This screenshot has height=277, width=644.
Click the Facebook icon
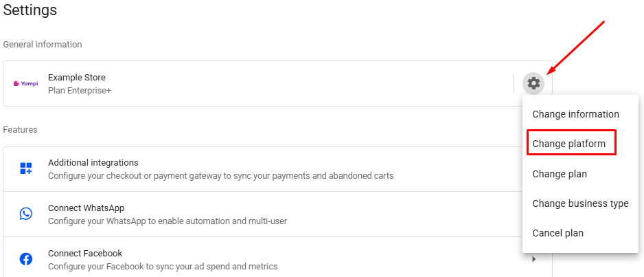pos(26,259)
